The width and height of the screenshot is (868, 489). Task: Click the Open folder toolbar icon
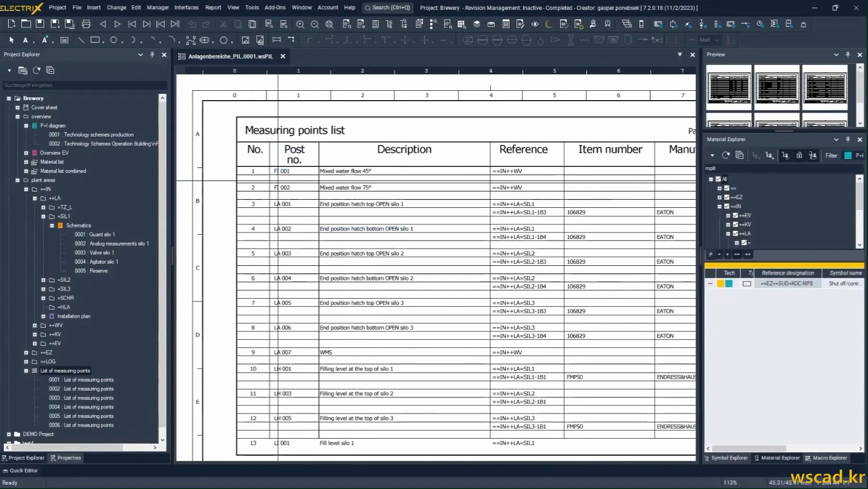coord(26,24)
